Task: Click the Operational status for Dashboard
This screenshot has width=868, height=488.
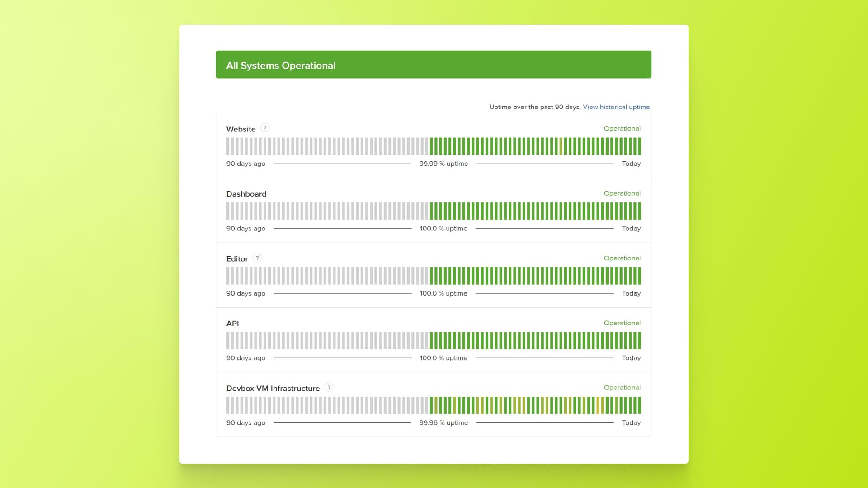Action: [622, 193]
